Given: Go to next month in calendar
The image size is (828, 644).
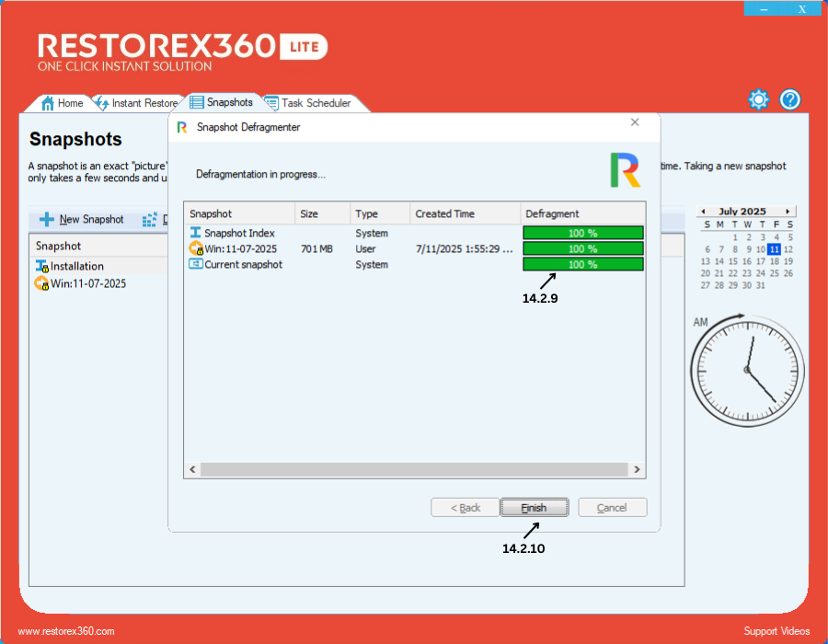Looking at the screenshot, I should pos(788,211).
